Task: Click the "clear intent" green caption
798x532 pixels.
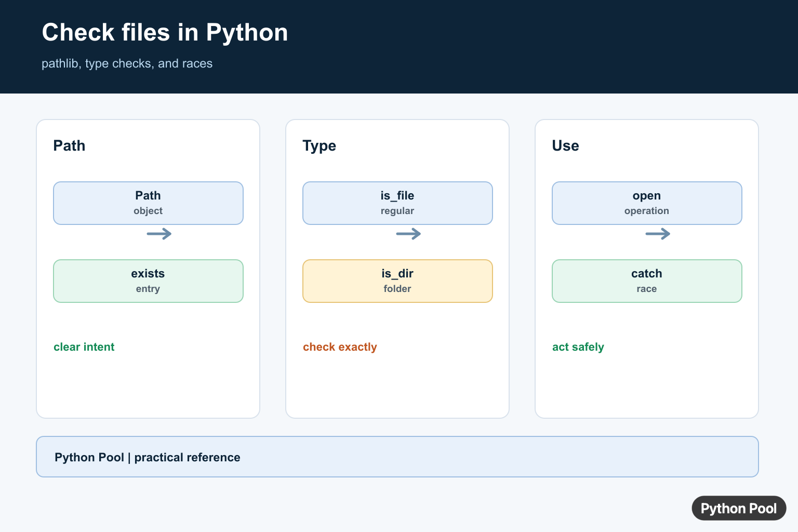Action: 84,347
